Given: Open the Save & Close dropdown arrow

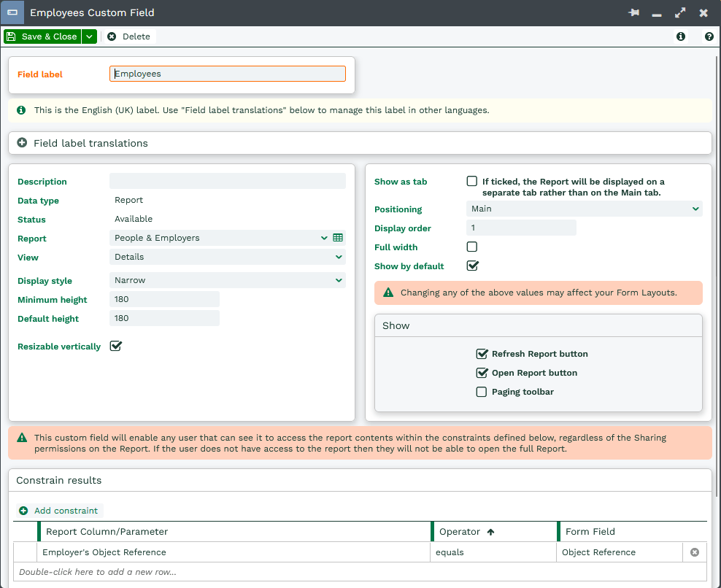Looking at the screenshot, I should pyautogui.click(x=89, y=36).
